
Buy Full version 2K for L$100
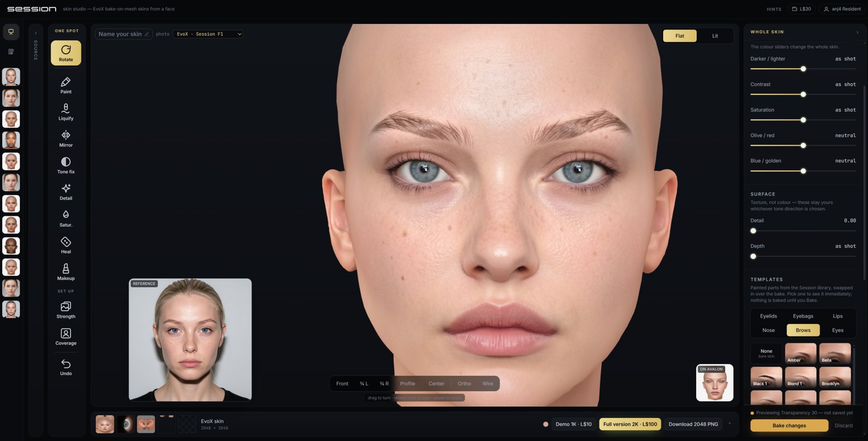(x=630, y=424)
